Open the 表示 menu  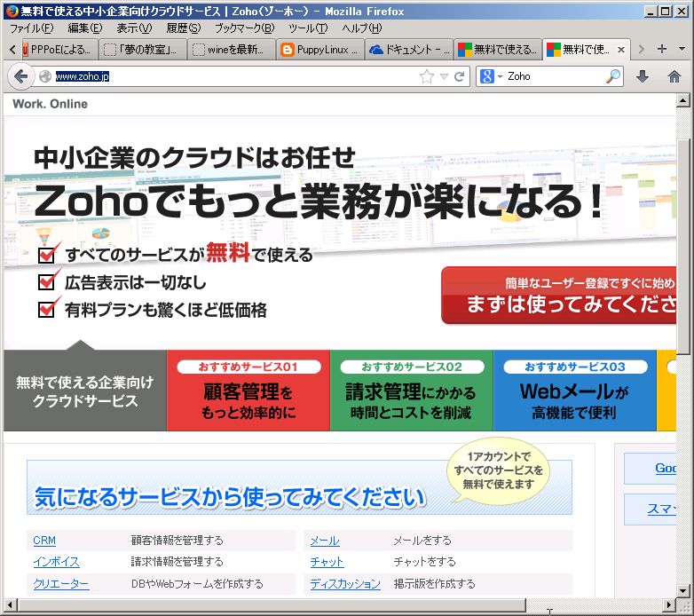[134, 28]
